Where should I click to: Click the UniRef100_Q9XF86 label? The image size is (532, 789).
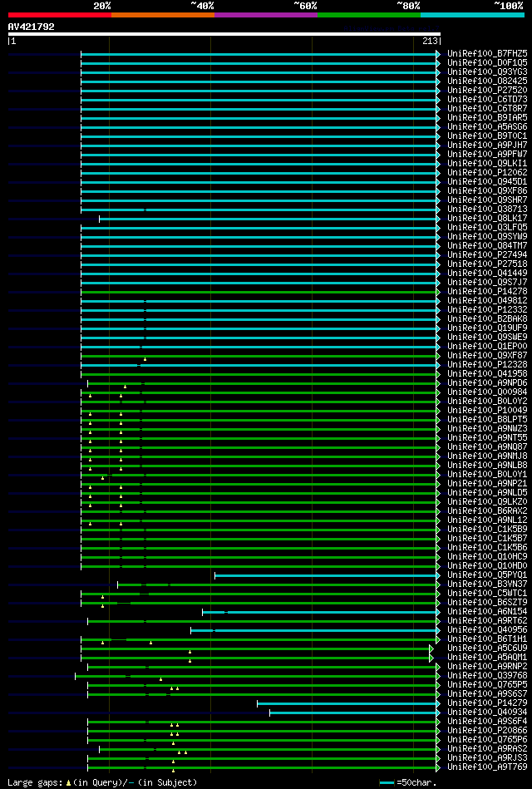(x=487, y=190)
